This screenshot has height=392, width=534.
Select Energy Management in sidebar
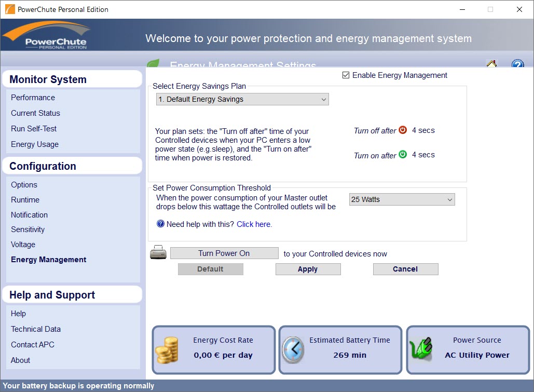click(x=49, y=260)
